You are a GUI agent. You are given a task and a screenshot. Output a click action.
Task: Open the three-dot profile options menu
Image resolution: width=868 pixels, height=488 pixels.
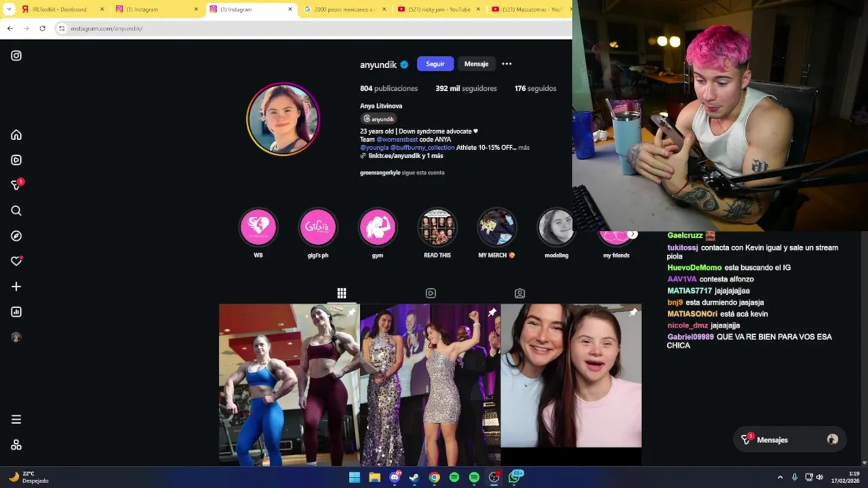tap(507, 64)
